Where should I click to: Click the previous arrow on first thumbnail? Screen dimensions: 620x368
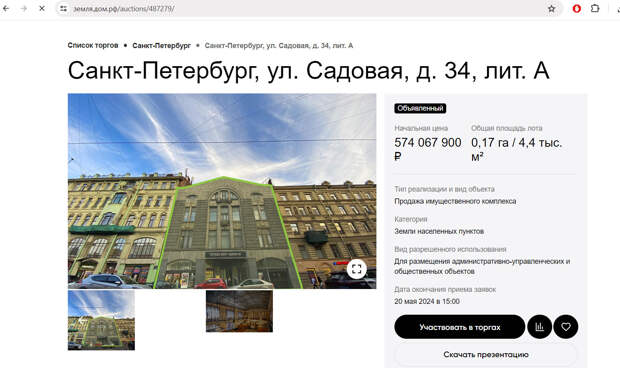tap(81, 321)
